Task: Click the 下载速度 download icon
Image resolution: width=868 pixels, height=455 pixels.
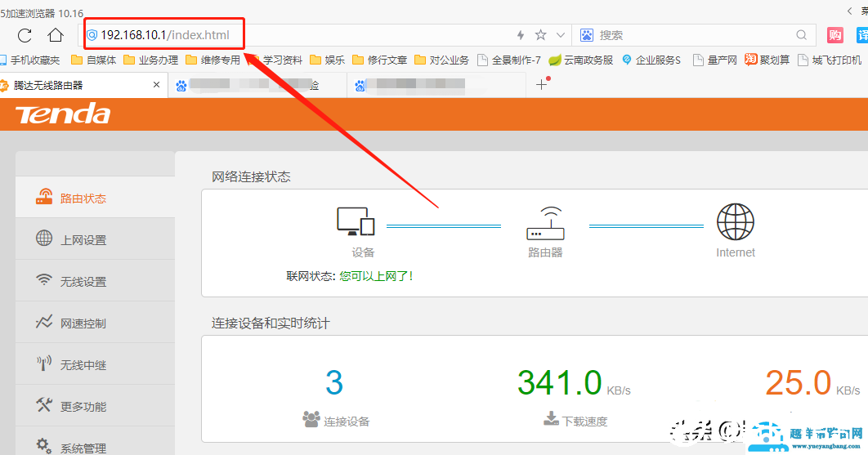Action: pyautogui.click(x=551, y=418)
